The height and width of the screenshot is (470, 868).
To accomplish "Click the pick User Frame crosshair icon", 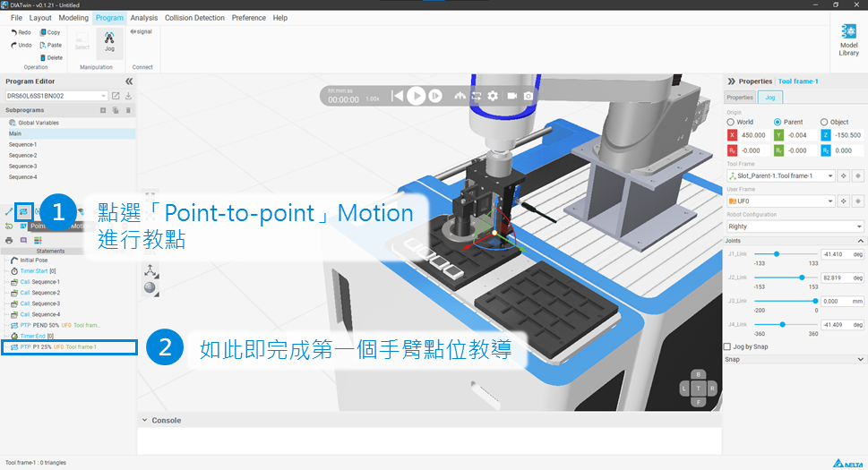I will pyautogui.click(x=844, y=201).
